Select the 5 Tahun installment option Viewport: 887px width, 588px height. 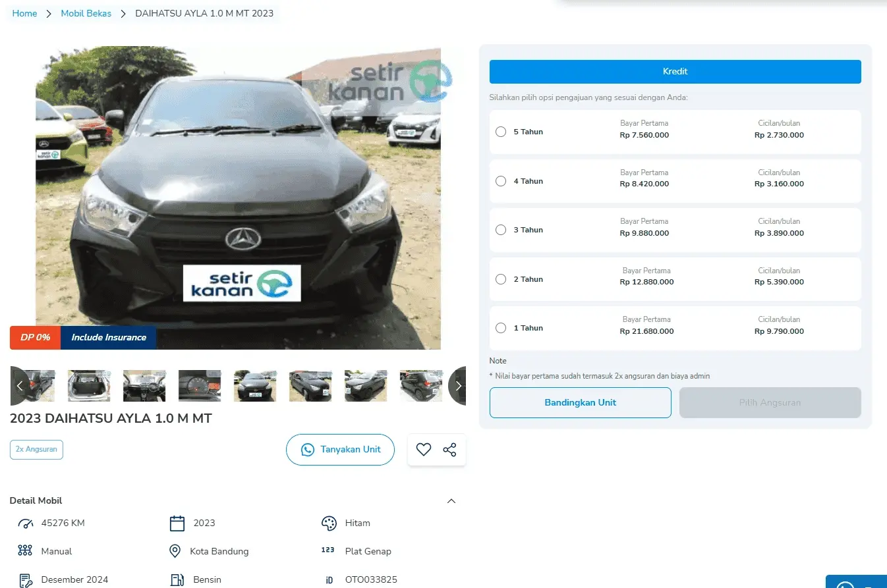click(x=501, y=132)
